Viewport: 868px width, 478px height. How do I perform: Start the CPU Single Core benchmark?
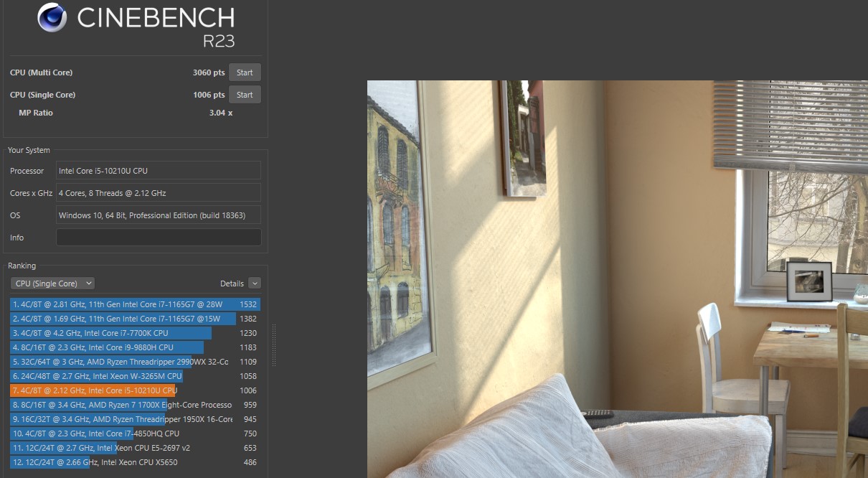click(245, 95)
